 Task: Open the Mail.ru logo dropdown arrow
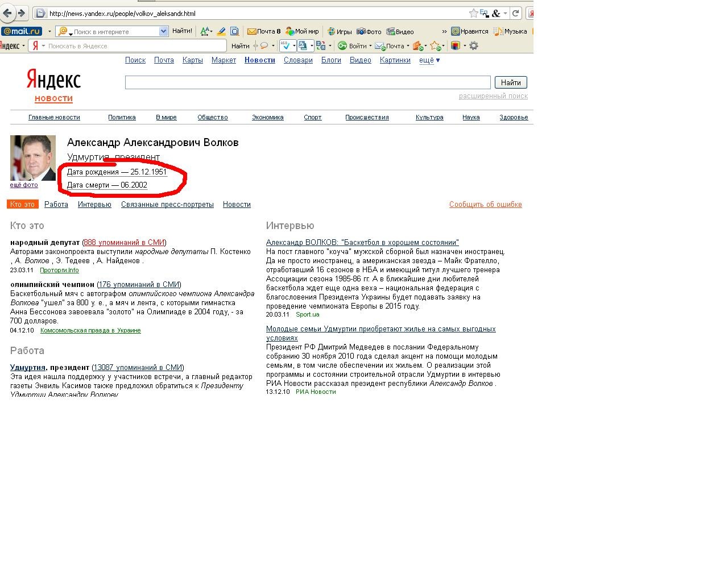pos(49,31)
